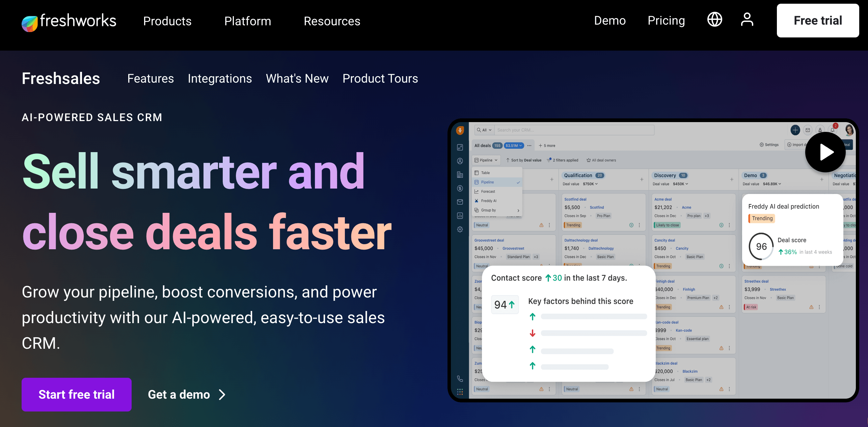Expand the Group by submenu

(496, 210)
